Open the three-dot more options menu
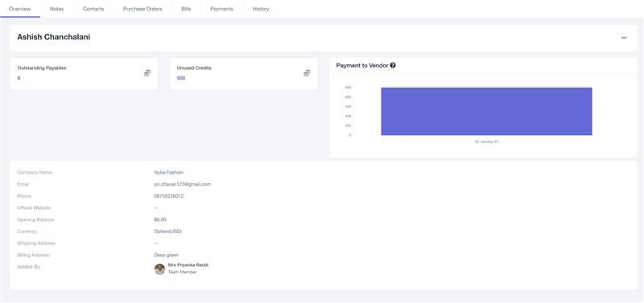The height and width of the screenshot is (303, 644). [x=623, y=38]
